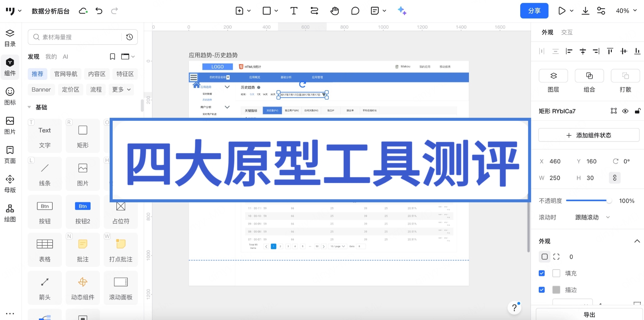Image resolution: width=644 pixels, height=320 pixels.
Task: Collapse the 外观 properties section
Action: [x=637, y=241]
